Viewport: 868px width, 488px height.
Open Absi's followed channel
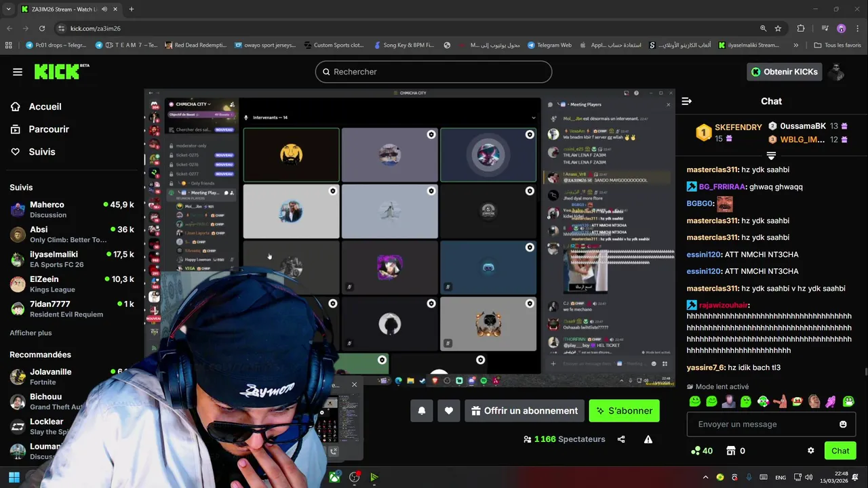(72, 235)
